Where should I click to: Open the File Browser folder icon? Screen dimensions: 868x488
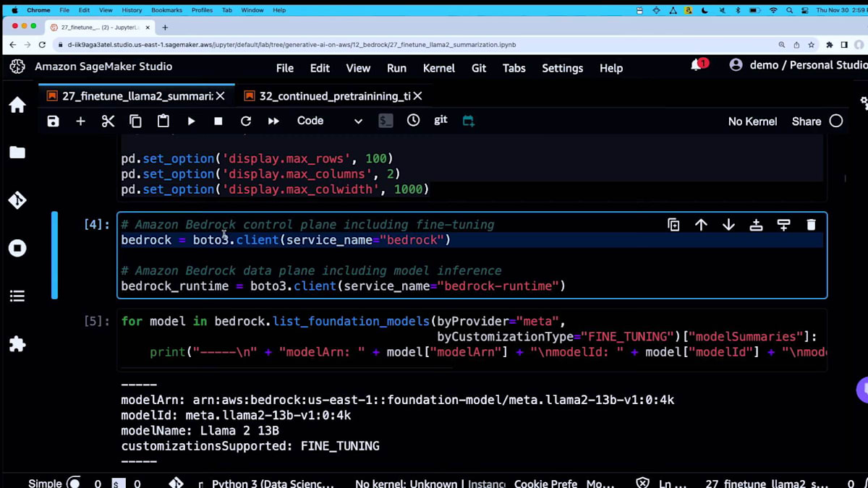tap(17, 153)
